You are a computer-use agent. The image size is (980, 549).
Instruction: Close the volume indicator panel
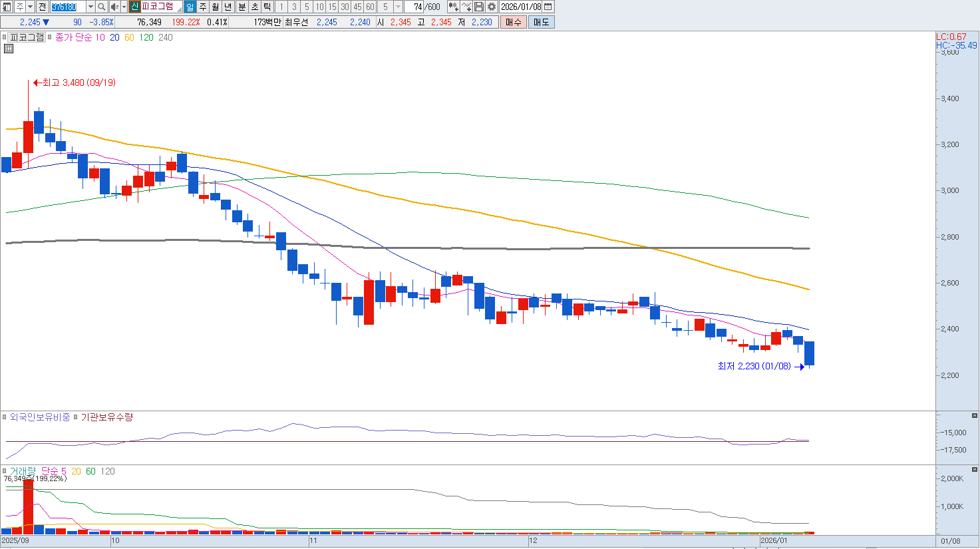[975, 469]
